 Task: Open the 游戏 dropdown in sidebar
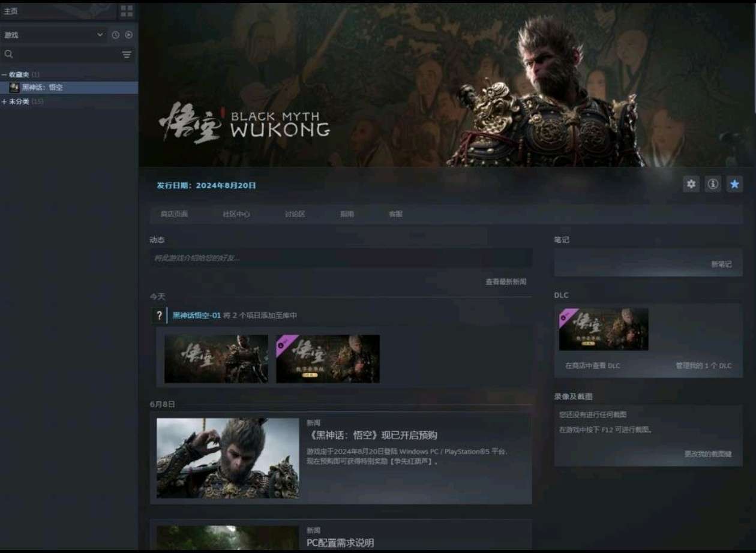(x=54, y=35)
